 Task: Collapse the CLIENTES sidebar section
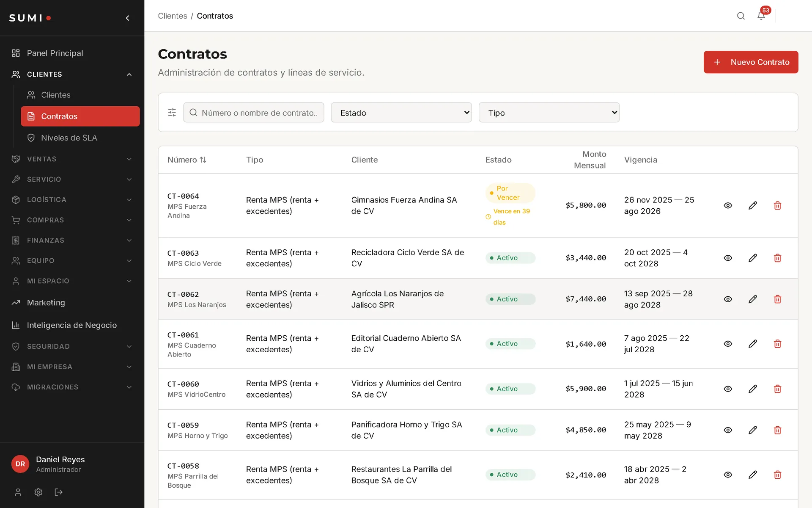pos(72,75)
